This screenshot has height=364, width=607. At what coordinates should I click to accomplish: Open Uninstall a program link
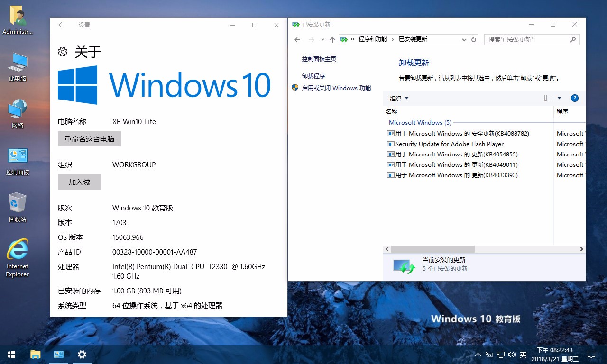313,76
